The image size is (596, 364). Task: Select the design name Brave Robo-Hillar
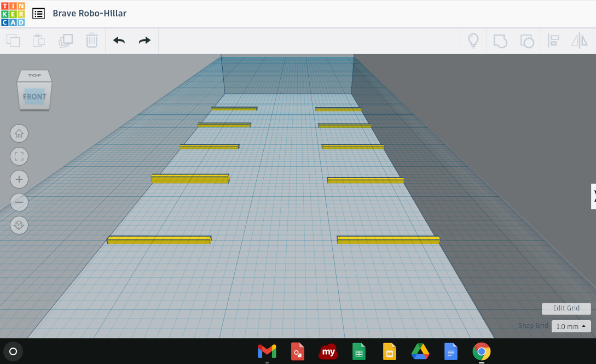89,13
